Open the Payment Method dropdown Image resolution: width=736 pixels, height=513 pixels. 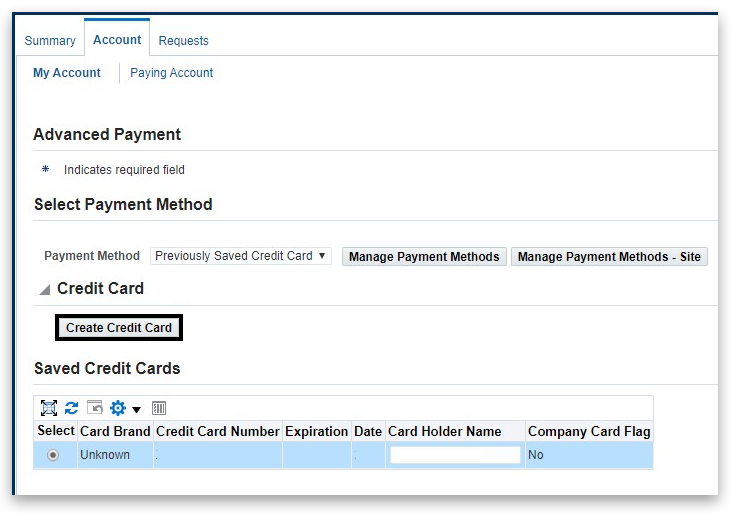click(x=240, y=256)
